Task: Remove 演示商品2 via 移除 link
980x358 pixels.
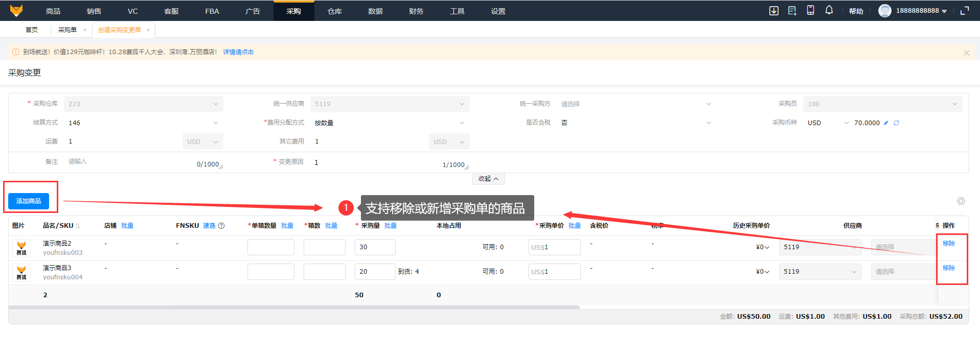Action: pyautogui.click(x=948, y=244)
